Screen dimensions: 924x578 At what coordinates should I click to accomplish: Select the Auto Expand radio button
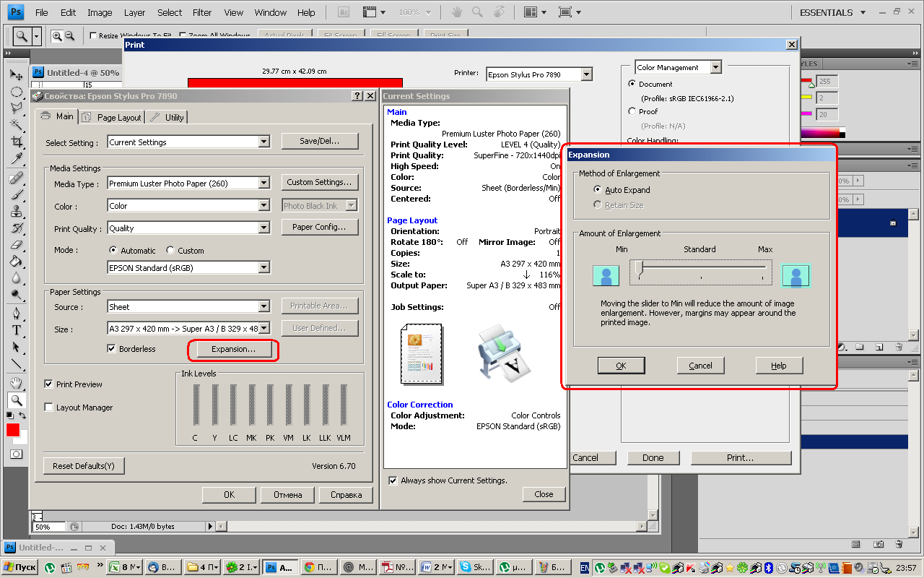click(x=597, y=190)
